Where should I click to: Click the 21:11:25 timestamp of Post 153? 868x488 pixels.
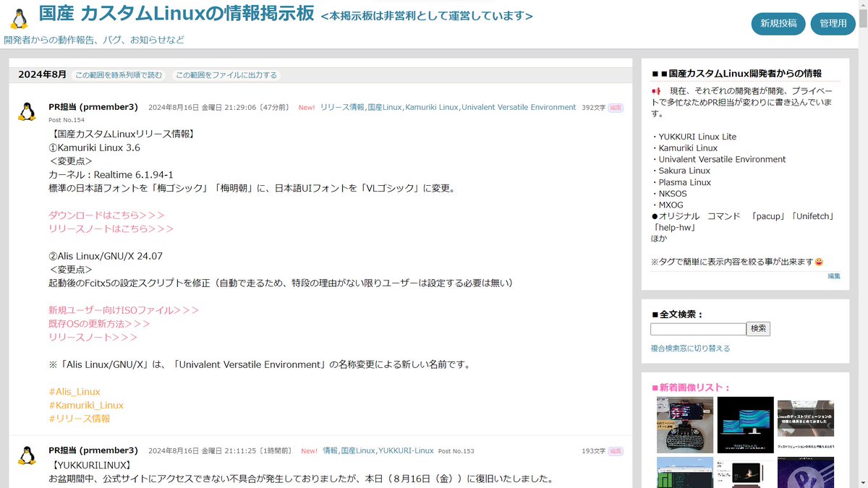(x=220, y=450)
